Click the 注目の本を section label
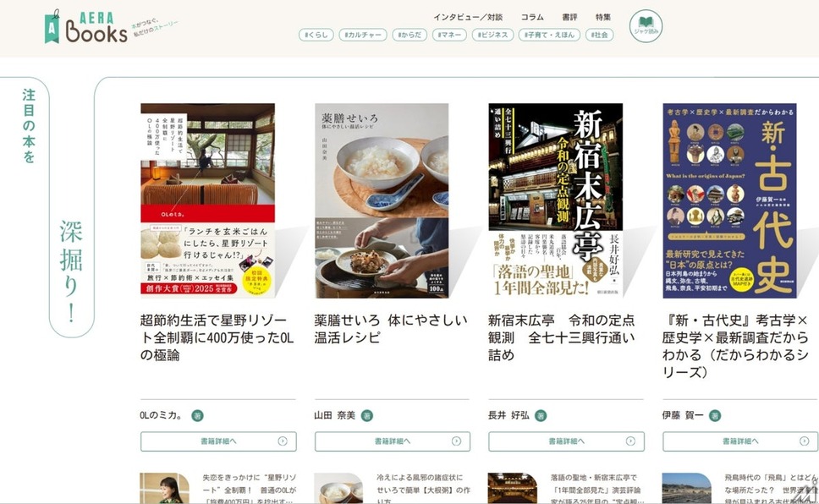Viewport: 819px width, 504px height. (29, 126)
